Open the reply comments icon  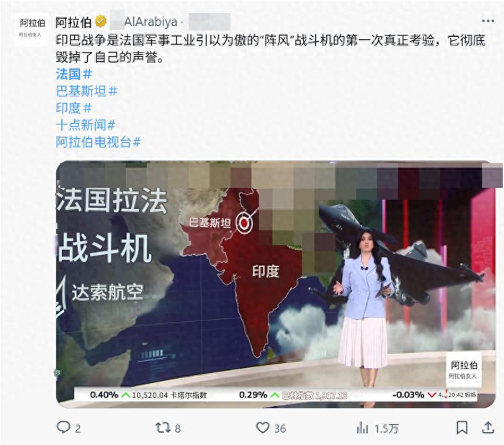click(x=63, y=427)
